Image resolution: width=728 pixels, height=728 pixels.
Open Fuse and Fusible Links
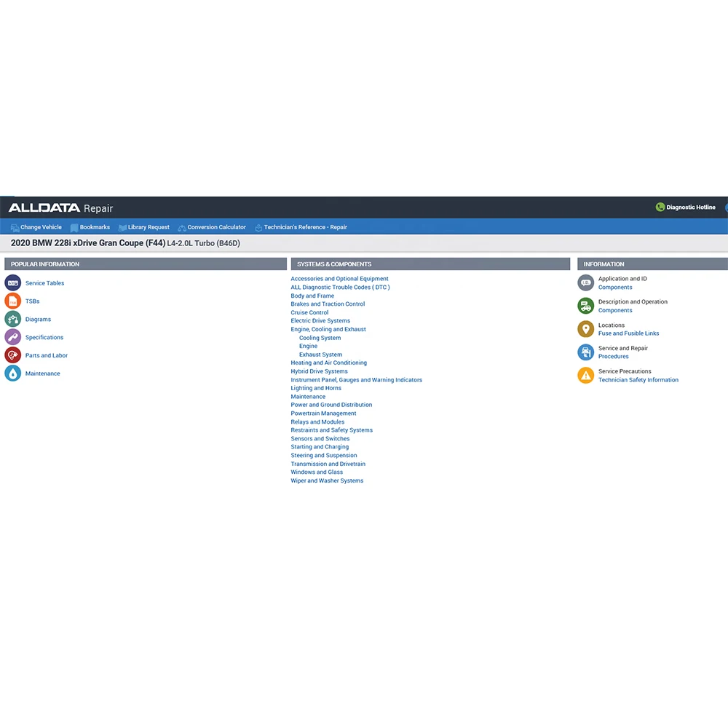click(x=629, y=333)
